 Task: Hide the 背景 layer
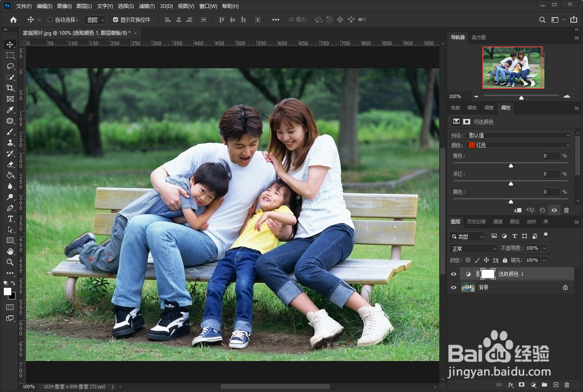[x=453, y=287]
